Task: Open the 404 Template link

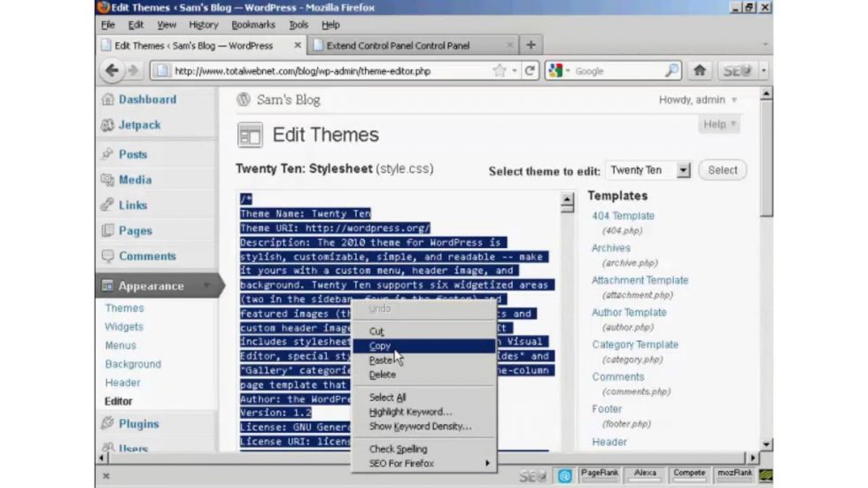Action: coord(623,216)
